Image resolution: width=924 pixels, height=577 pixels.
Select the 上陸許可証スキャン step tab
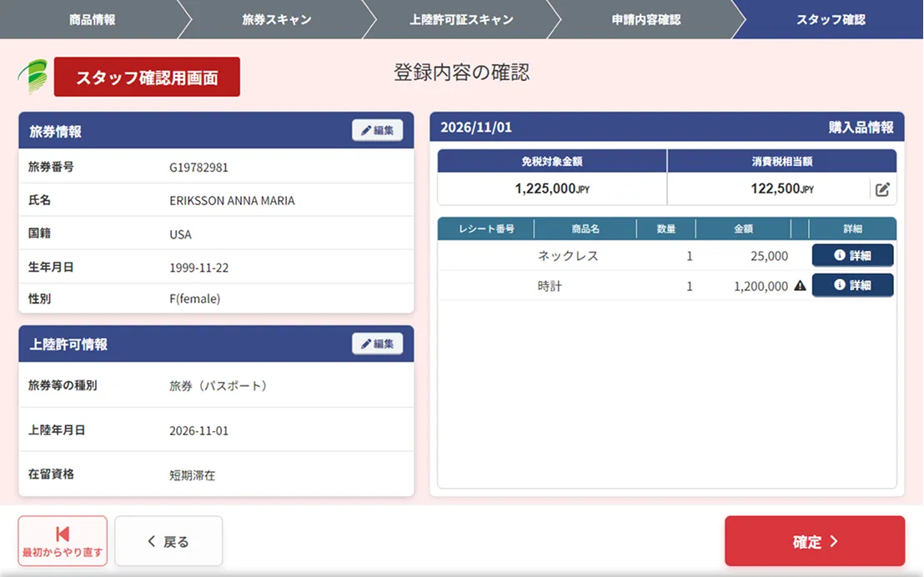click(461, 19)
